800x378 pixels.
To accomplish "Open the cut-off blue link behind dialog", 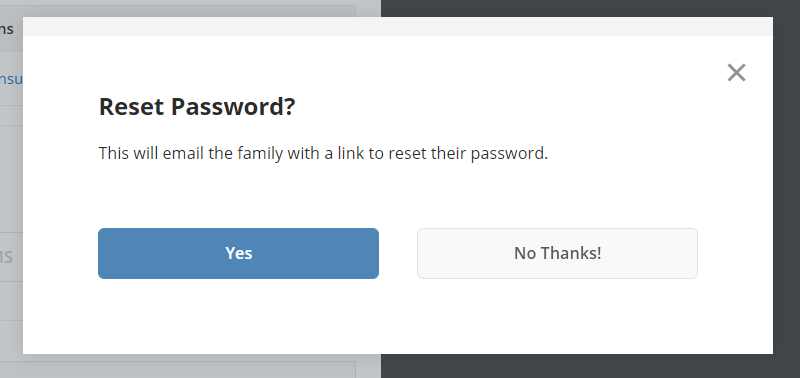I will 11,80.
